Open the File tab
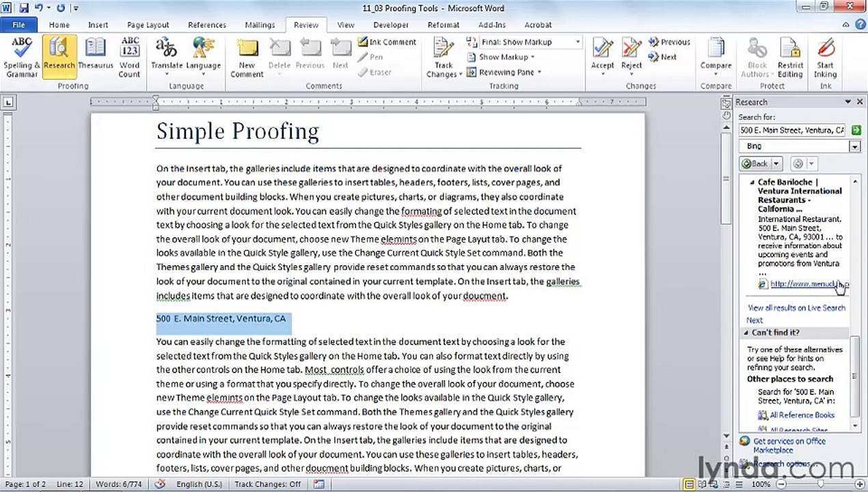The image size is (868, 492). 18,25
